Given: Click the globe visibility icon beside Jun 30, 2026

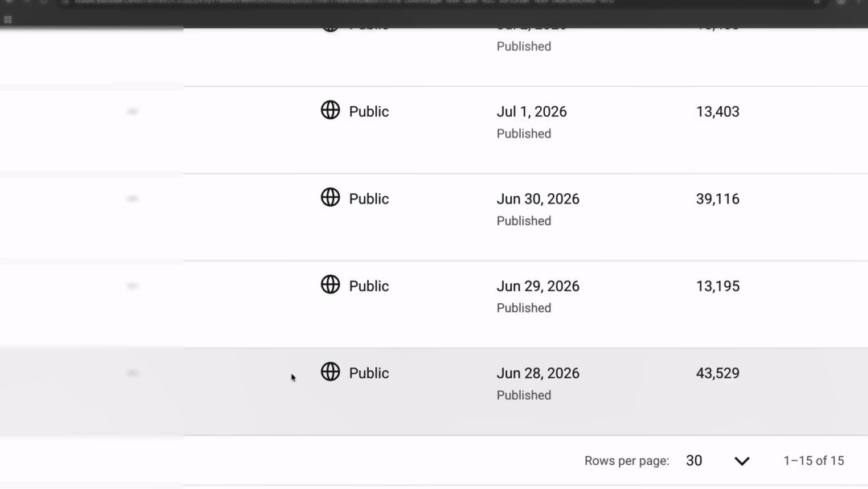Looking at the screenshot, I should (x=330, y=197).
